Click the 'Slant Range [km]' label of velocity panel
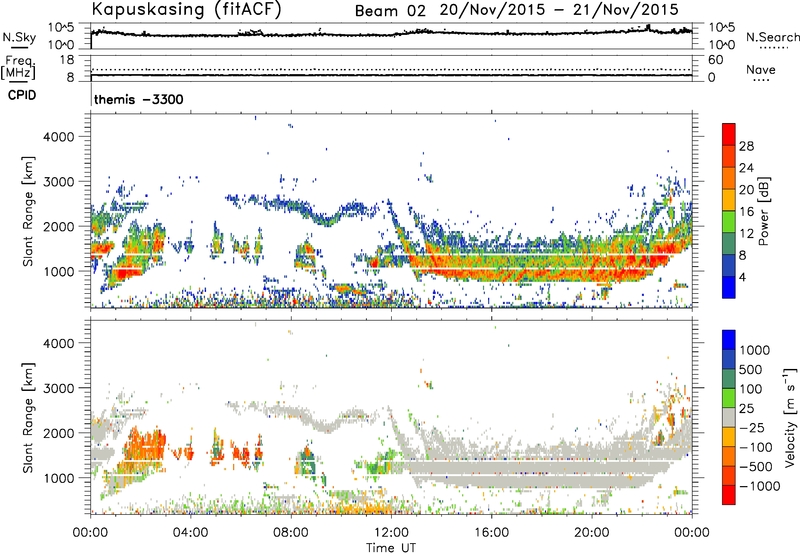This screenshot has width=800, height=554. coord(28,418)
